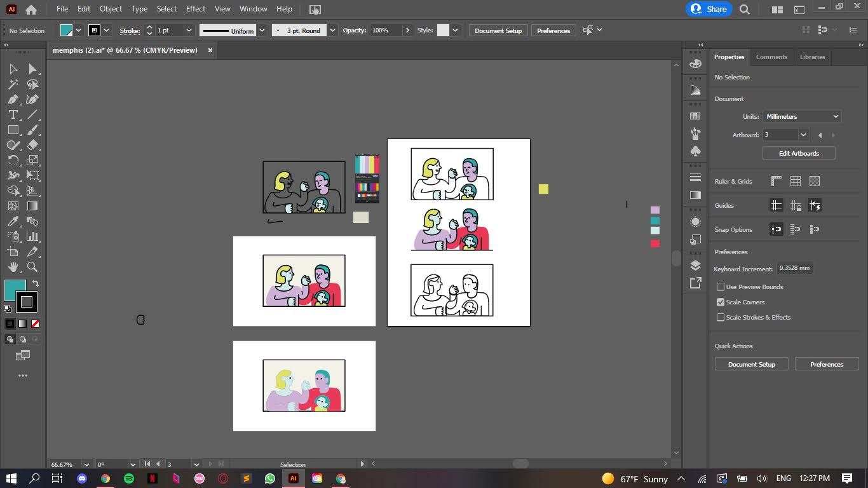Select the Curvature tool
This screenshot has width=868, height=488.
point(32,99)
